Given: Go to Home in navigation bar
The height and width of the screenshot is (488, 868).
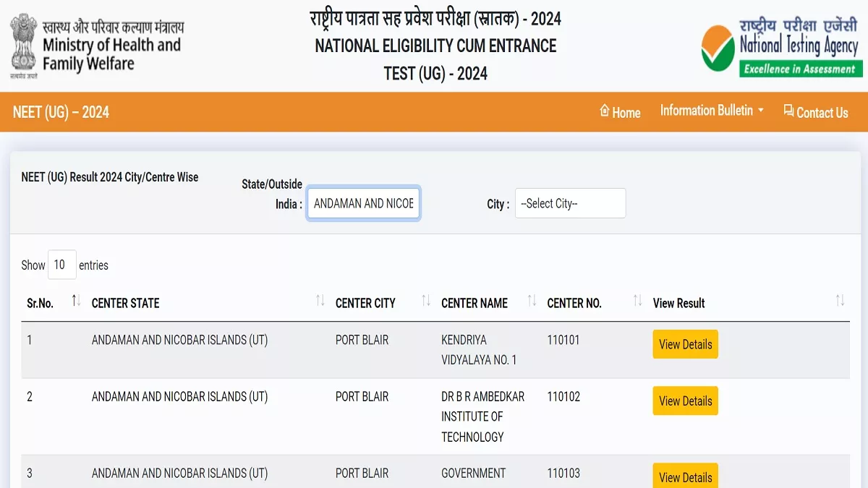Looking at the screenshot, I should [620, 112].
